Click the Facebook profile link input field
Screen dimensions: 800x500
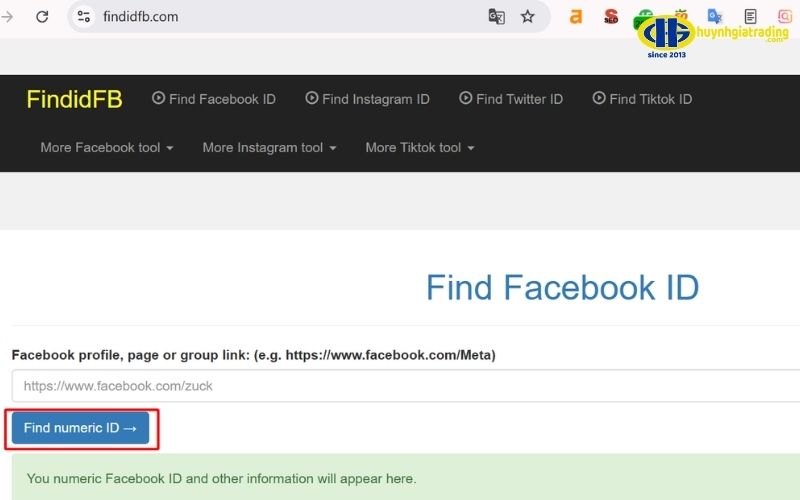coord(406,386)
